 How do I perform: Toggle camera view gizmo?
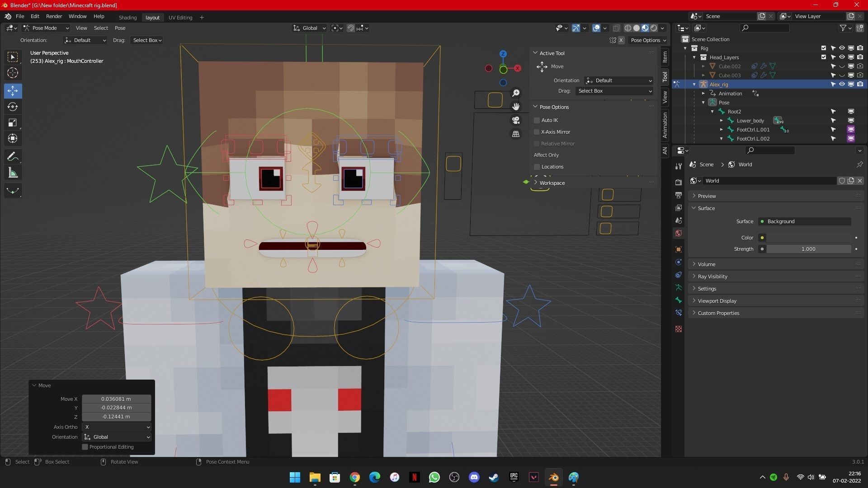tap(516, 120)
